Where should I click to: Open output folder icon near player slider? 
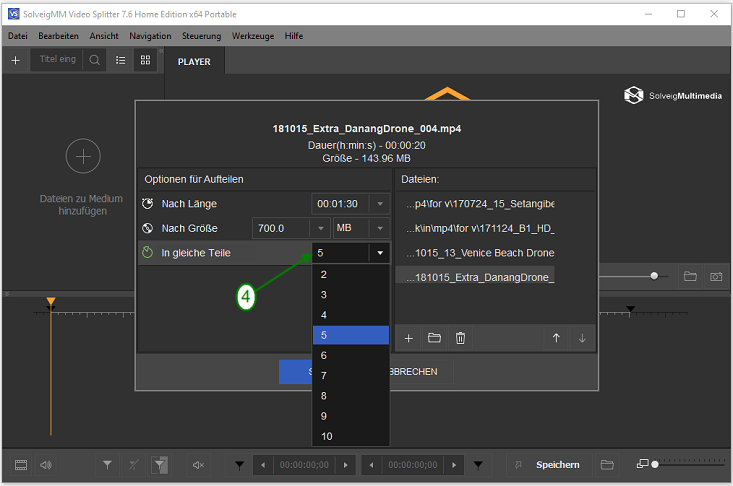690,276
